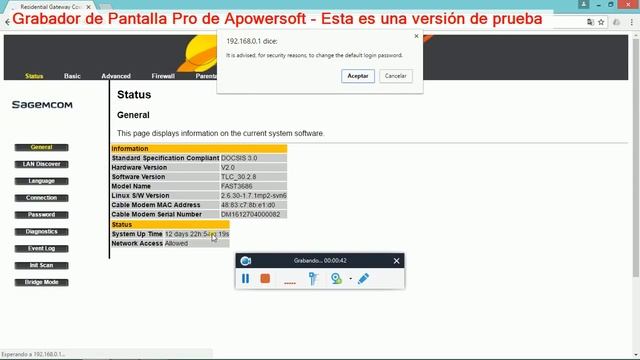Expand the webcam dropdown arrow in recorder
The width and height of the screenshot is (640, 360).
pos(351,279)
